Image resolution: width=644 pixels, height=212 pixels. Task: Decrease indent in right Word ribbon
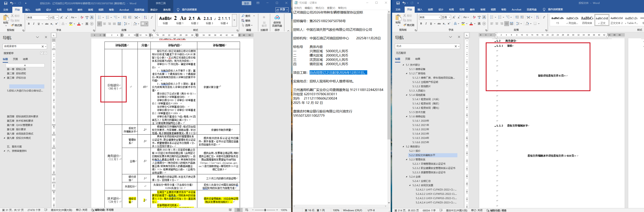[517, 17]
